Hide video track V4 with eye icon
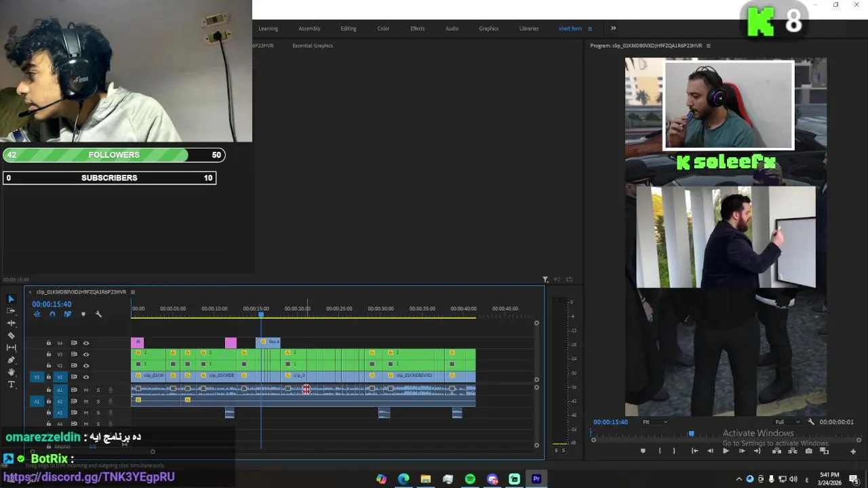Image resolution: width=868 pixels, height=488 pixels. click(86, 343)
